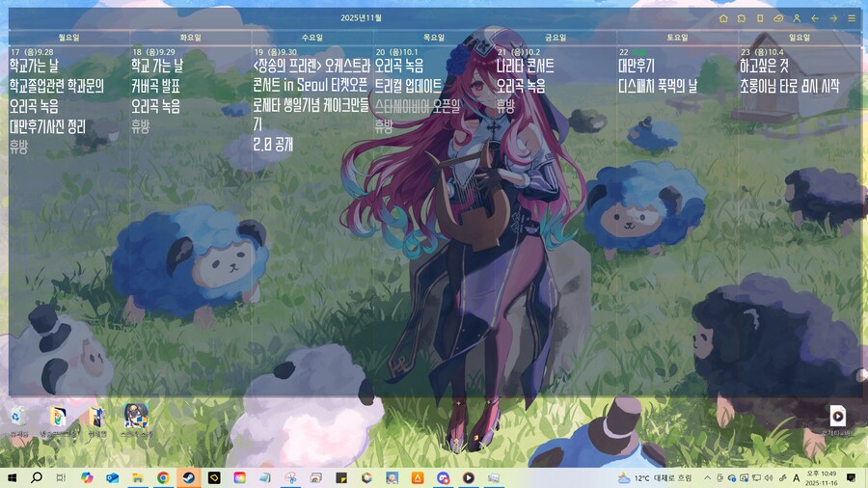Open Google Chrome from the taskbar
Image resolution: width=868 pixels, height=488 pixels.
coord(163,477)
